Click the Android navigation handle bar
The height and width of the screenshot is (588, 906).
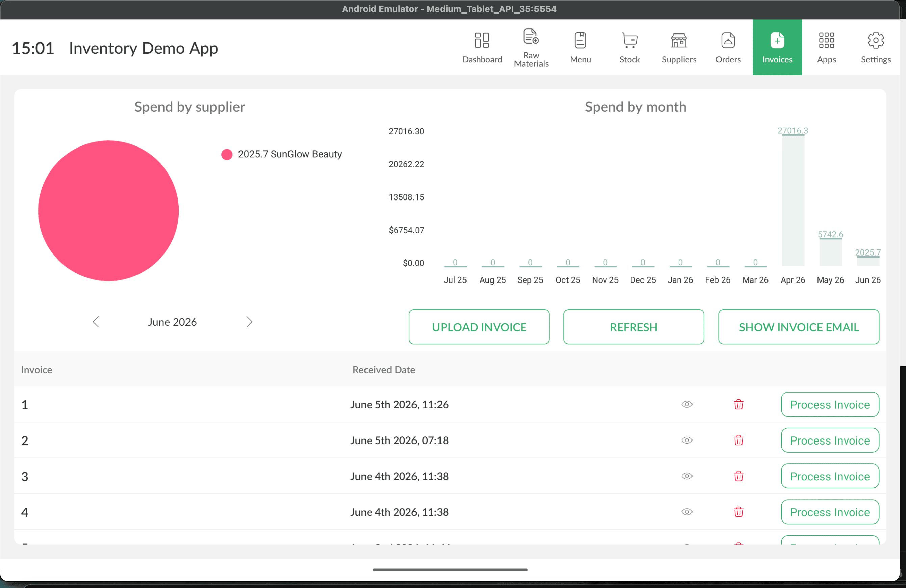coord(450,569)
